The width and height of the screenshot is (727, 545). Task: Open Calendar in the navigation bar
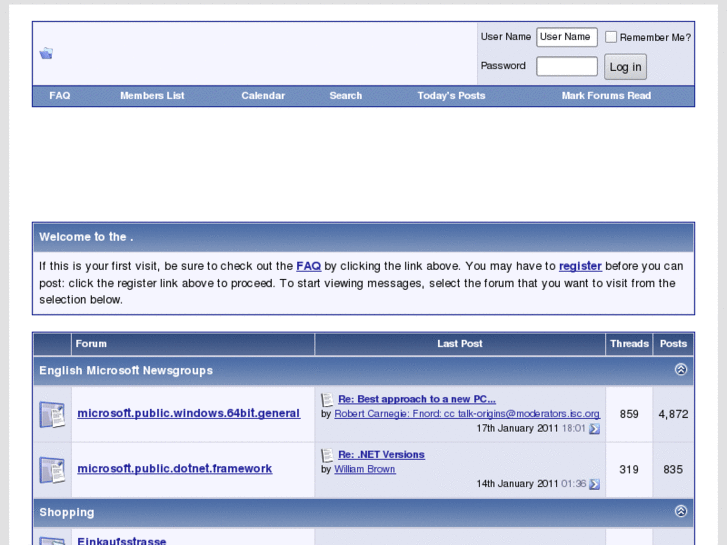[x=263, y=96]
